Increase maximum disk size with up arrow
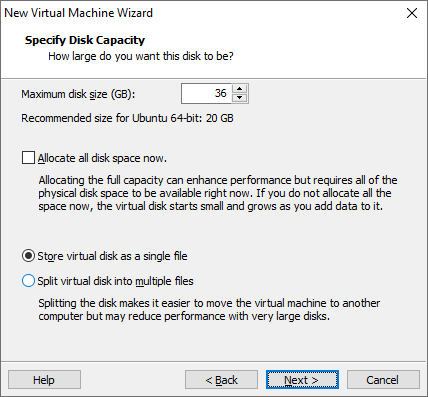The height and width of the screenshot is (397, 428). tap(239, 89)
